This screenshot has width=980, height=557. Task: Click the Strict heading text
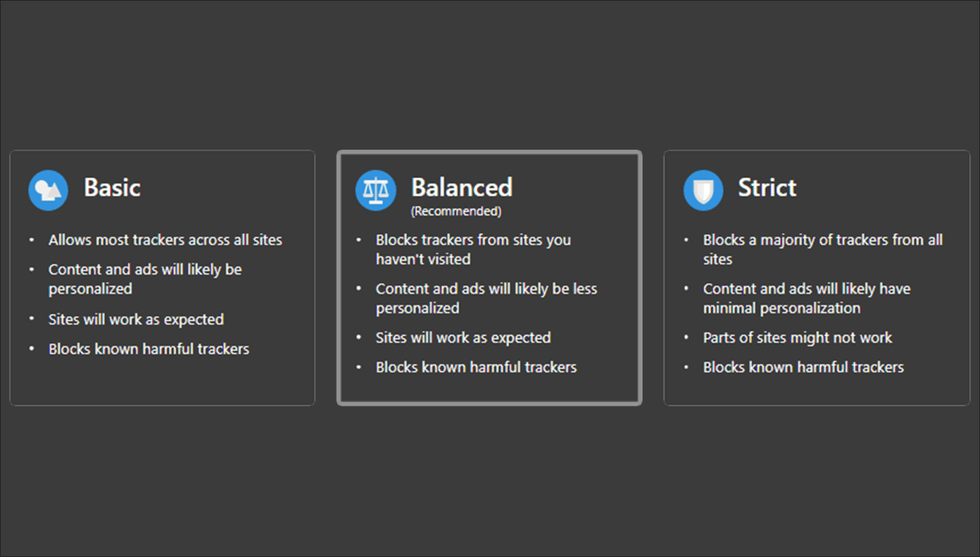pos(767,187)
